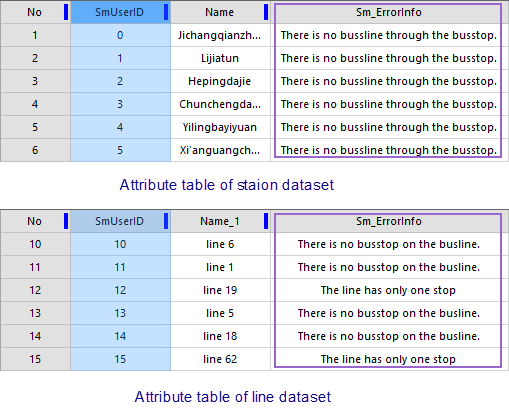Select the SmUserID header in line table
This screenshot has height=417, width=509.
[120, 221]
